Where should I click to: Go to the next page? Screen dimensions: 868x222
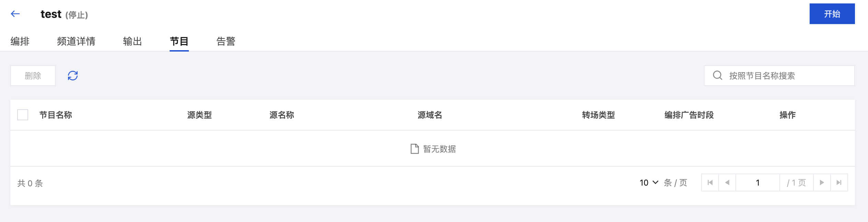point(822,182)
